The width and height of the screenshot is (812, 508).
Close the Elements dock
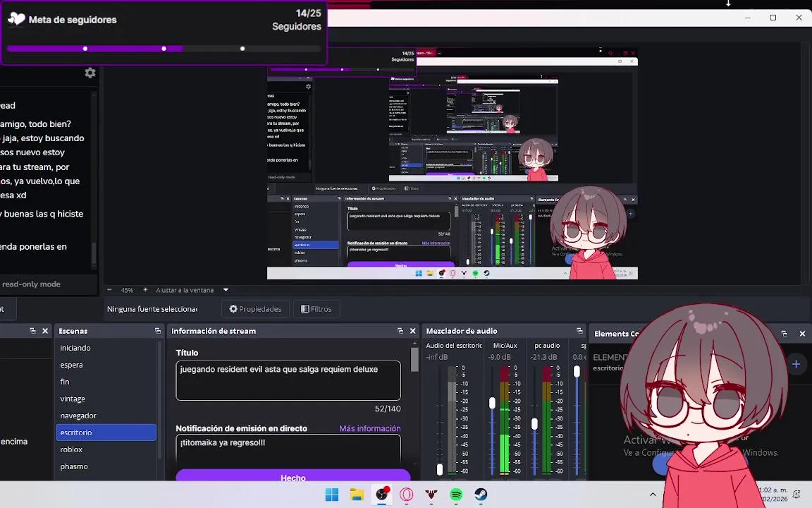coord(802,333)
